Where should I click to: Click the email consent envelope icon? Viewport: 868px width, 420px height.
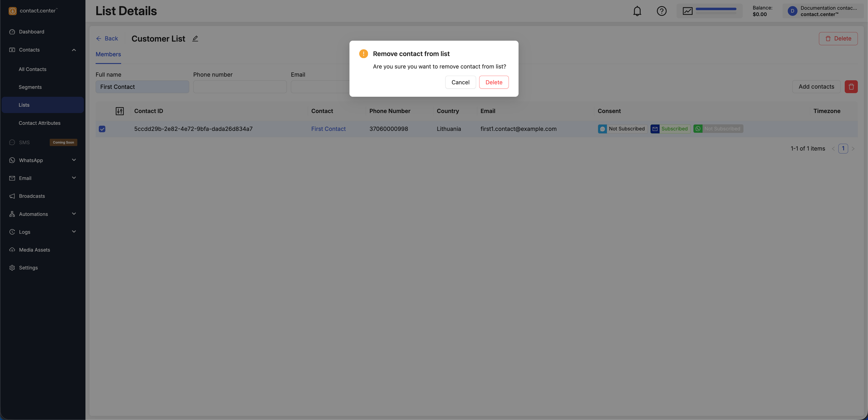point(655,129)
